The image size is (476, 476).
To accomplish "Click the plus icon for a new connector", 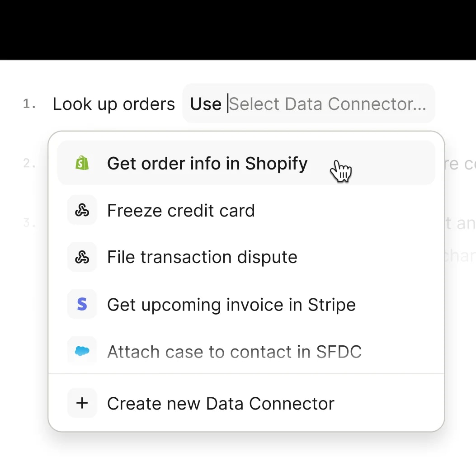I will [x=82, y=403].
